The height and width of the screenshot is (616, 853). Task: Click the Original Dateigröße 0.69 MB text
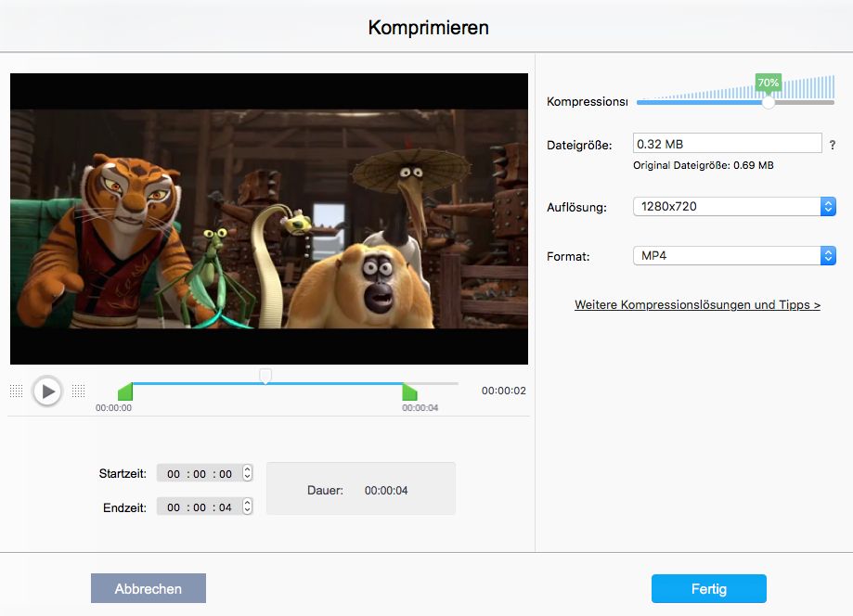click(703, 165)
